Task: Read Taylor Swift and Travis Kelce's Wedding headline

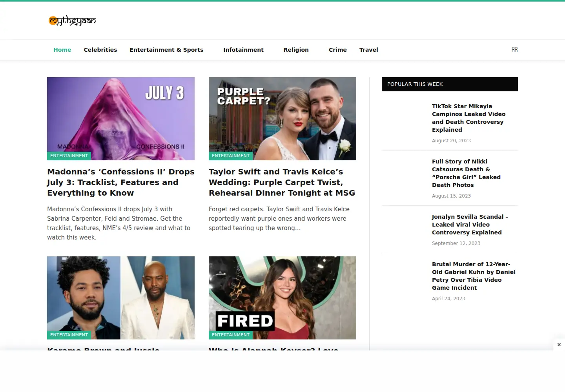Action: (282, 182)
